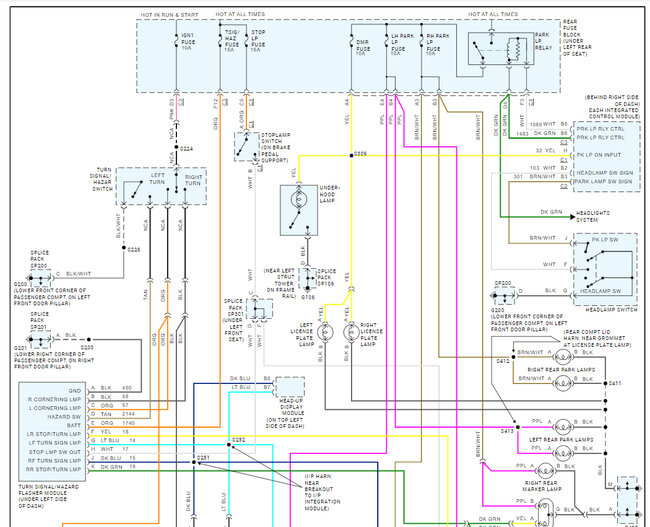Select the "LEFT REAR PARK LAMPS" label
Viewport: 650px width, 527px height.
coord(561,440)
